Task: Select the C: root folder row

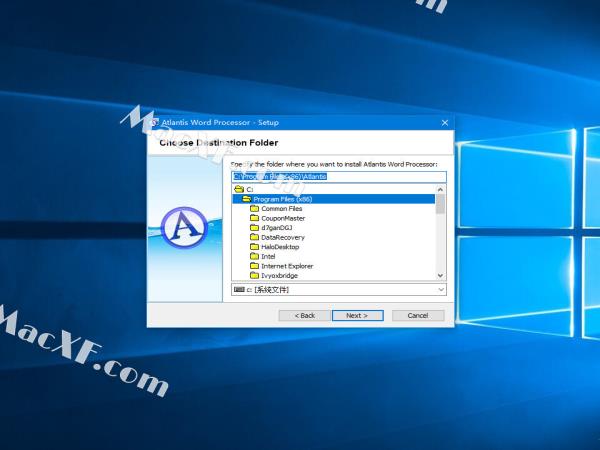Action: (x=334, y=189)
